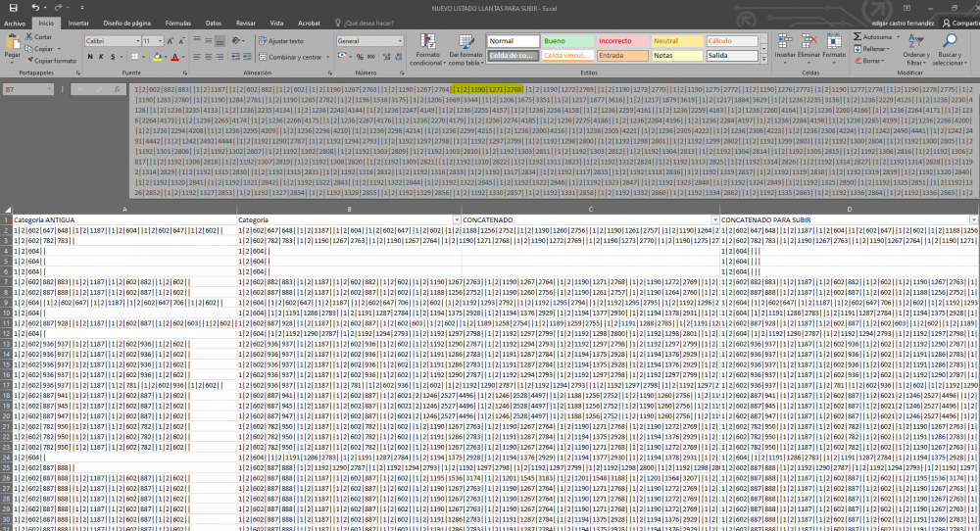Center text horizontally
Screen dimensions: 980x531
point(208,57)
